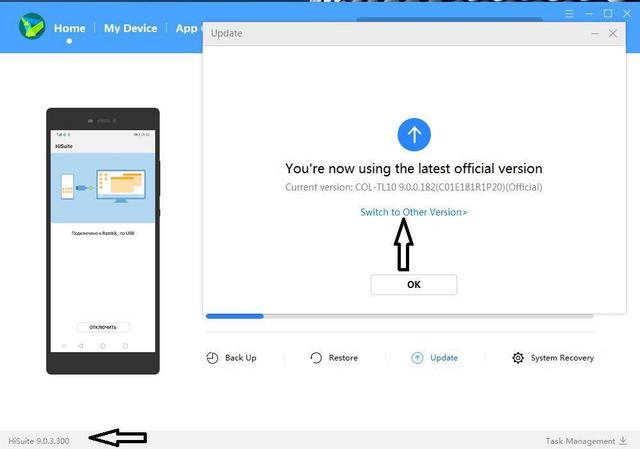
Task: Minimize the Update dialog
Action: pos(595,33)
